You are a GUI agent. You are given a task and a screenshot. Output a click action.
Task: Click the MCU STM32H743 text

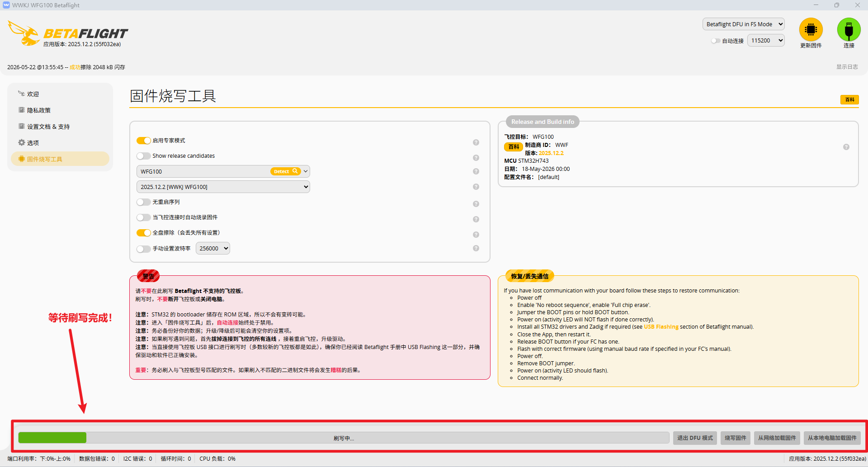[x=526, y=161]
